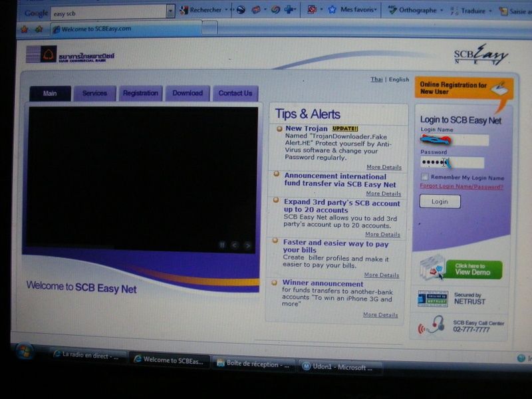The height and width of the screenshot is (399, 532).
Task: Open More Details for international fund transfer
Action: click(384, 194)
